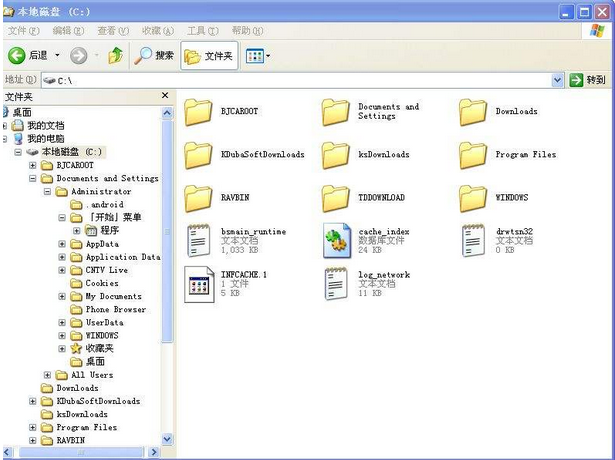This screenshot has width=615, height=460.
Task: Collapse the Administrator tree node
Action: (47, 191)
